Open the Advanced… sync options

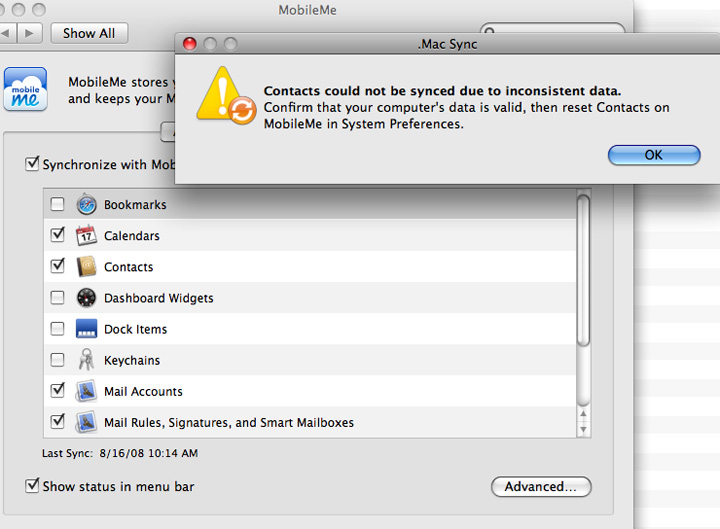[541, 487]
